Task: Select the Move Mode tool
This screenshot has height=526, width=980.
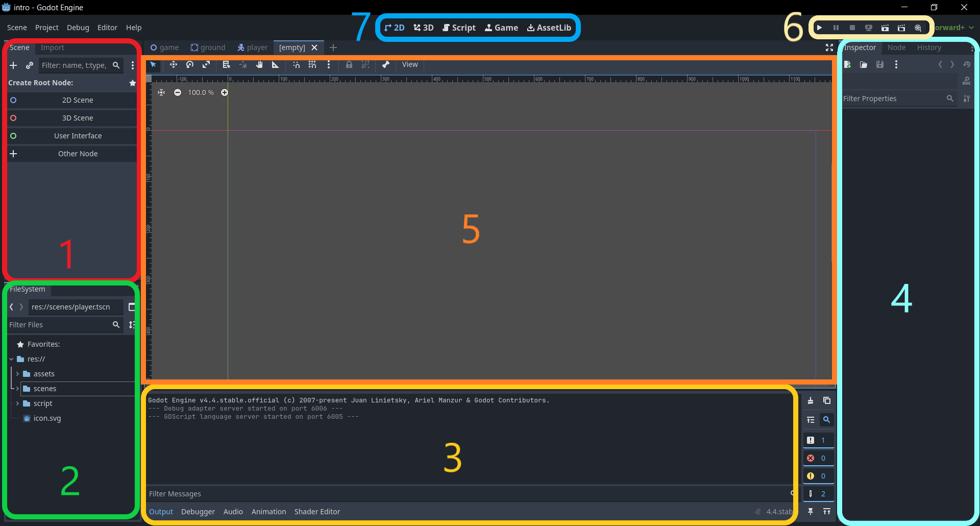Action: [x=174, y=64]
